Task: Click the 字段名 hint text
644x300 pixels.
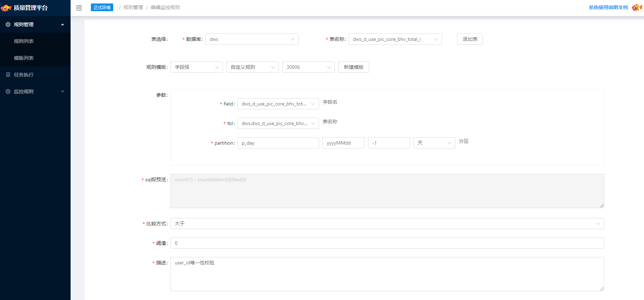Action: point(330,102)
